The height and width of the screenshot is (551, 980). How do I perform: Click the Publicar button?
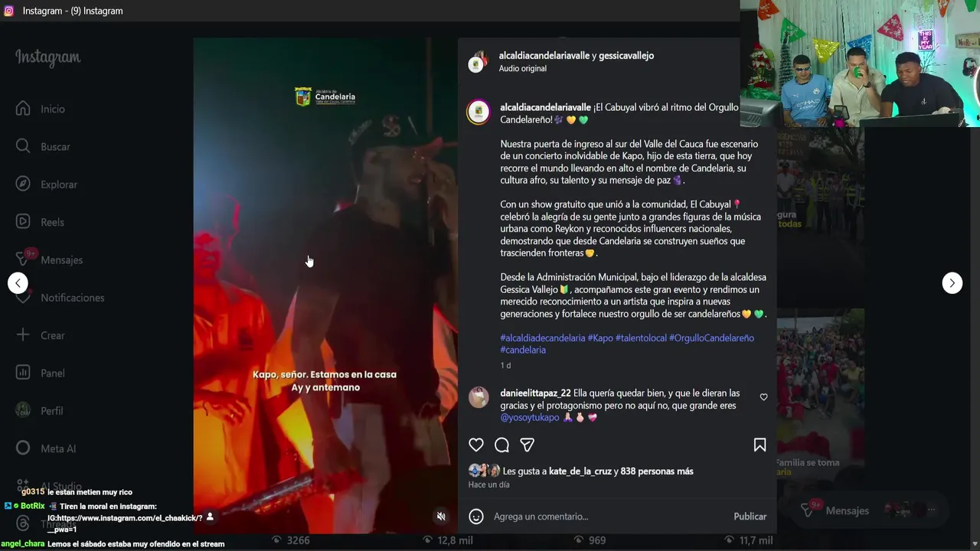[x=750, y=517]
